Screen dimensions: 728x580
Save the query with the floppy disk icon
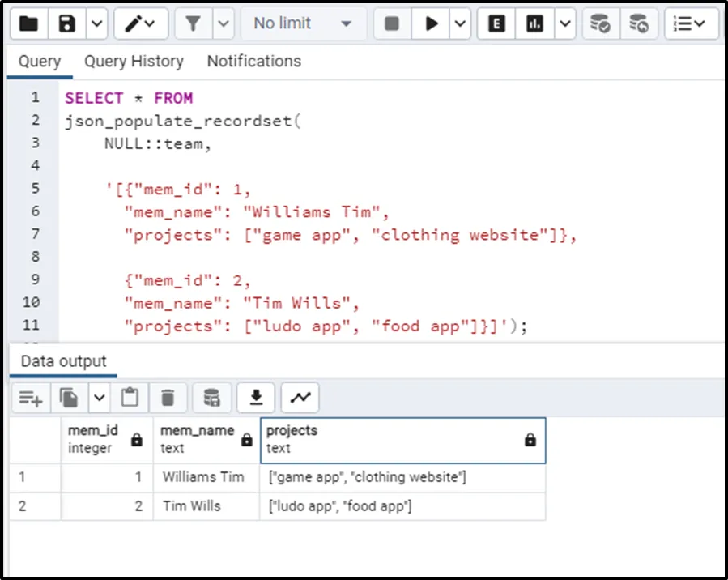pos(67,24)
